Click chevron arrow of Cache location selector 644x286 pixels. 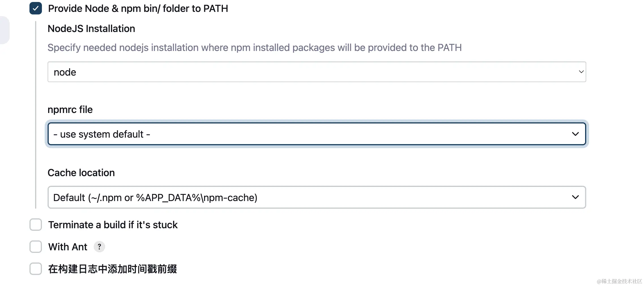point(575,197)
